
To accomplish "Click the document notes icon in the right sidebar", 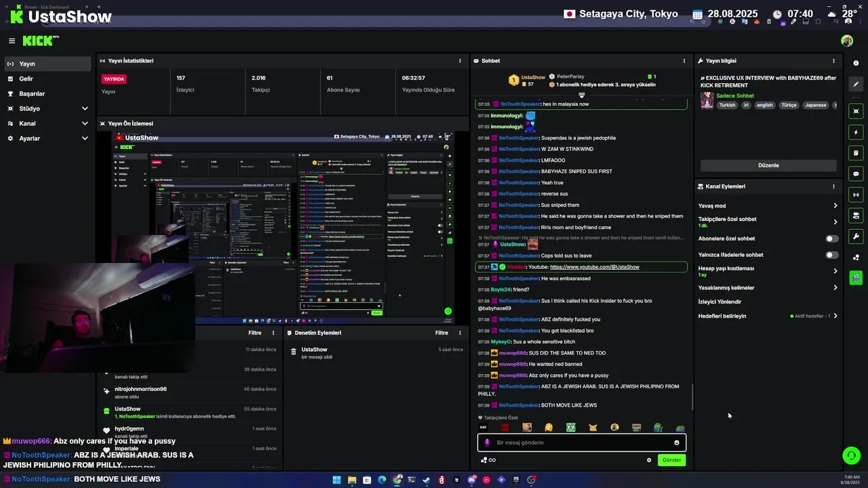I will (856, 153).
